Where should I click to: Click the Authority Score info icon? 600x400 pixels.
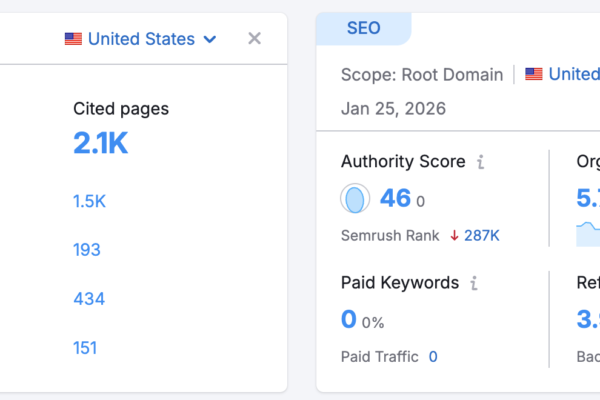pos(481,162)
